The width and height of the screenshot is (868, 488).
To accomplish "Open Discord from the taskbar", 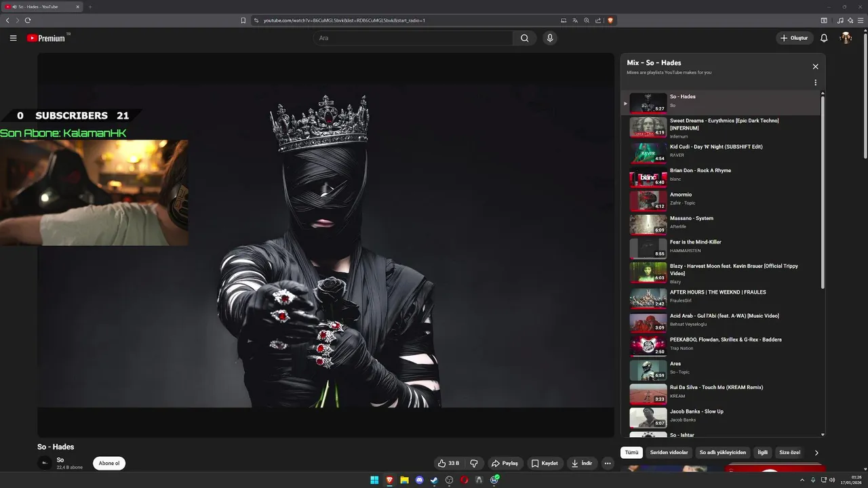I will click(419, 480).
